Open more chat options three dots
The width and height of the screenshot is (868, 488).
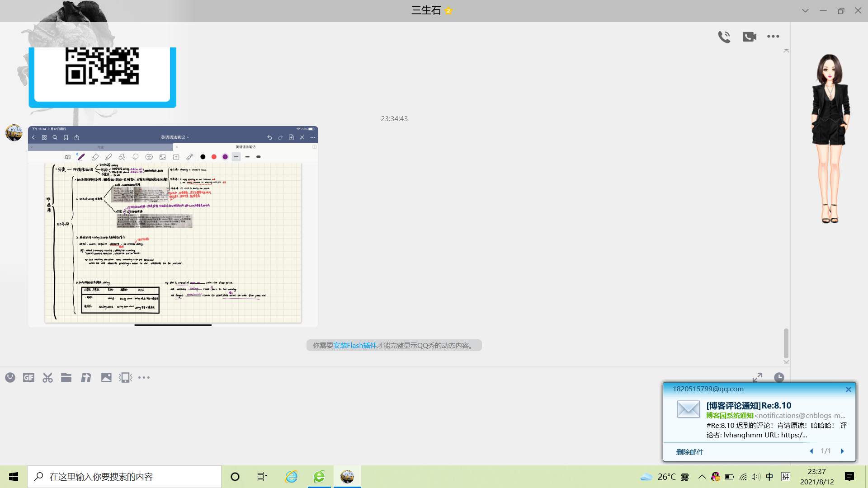coord(773,37)
